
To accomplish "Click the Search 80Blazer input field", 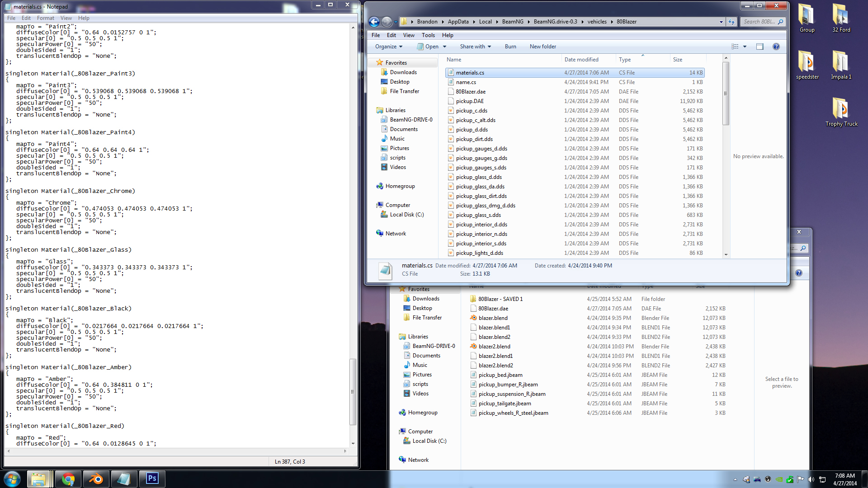I will click(759, 22).
